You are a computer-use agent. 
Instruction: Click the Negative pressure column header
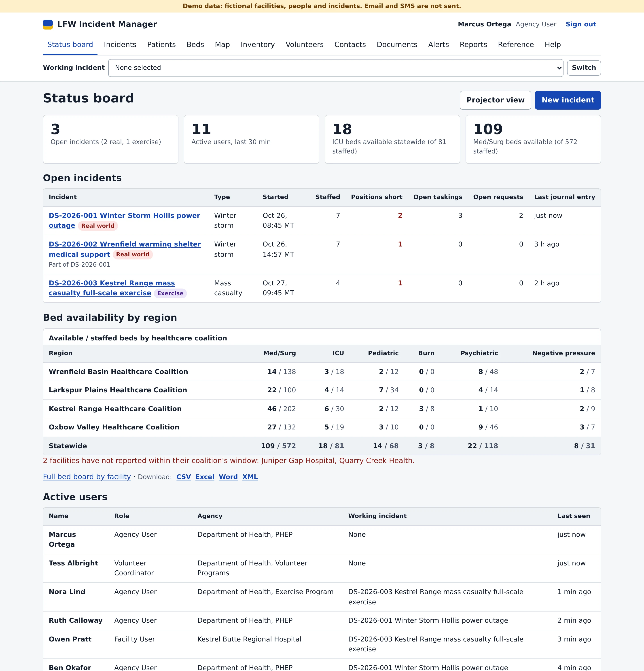pos(563,353)
